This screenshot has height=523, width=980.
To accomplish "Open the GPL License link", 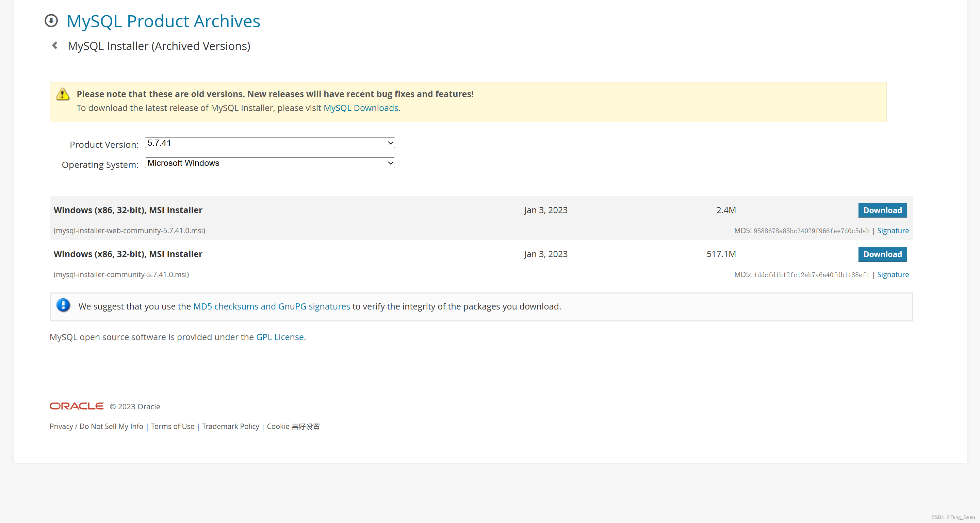I will tap(280, 337).
